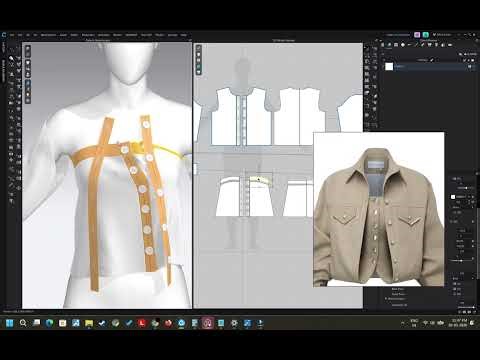Click the purple icon in the top-right header
480x360 pixels.
(417, 35)
